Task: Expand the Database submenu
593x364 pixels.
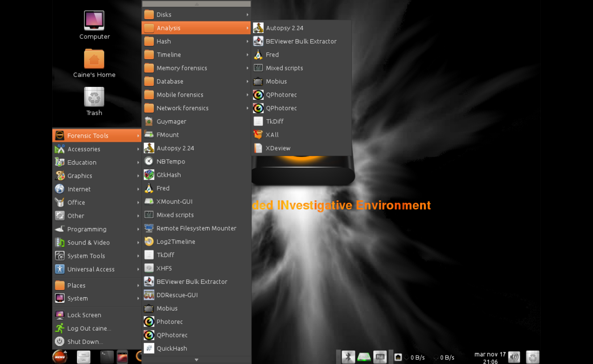Action: (x=196, y=81)
